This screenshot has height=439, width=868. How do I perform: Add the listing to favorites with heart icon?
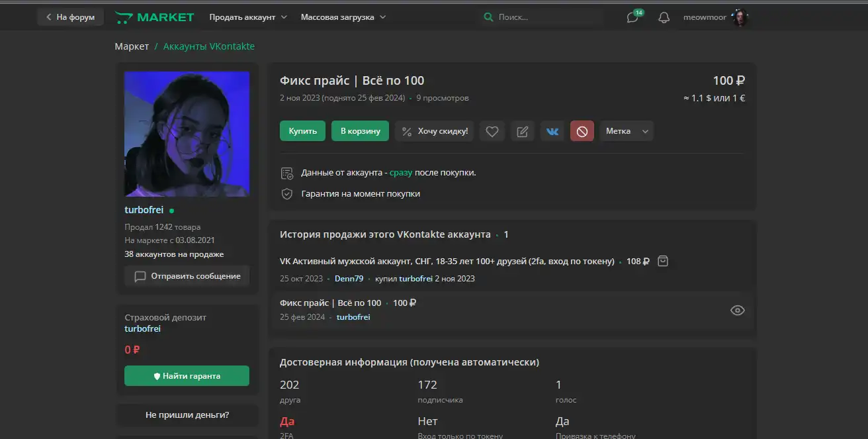[492, 131]
